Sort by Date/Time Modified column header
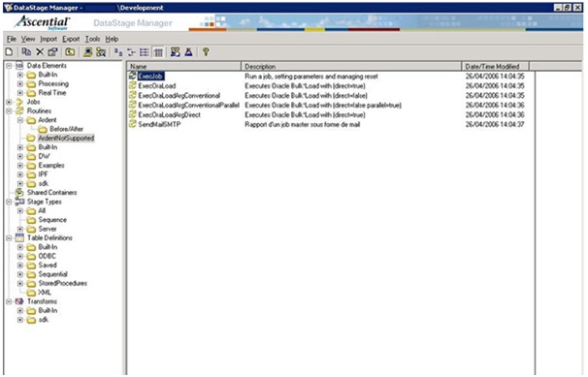The image size is (588, 377). pos(495,66)
